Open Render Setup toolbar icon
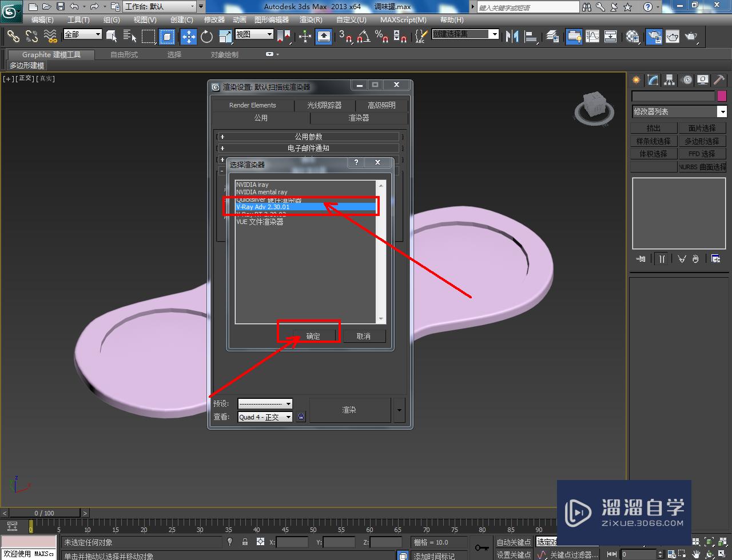 coord(654,37)
